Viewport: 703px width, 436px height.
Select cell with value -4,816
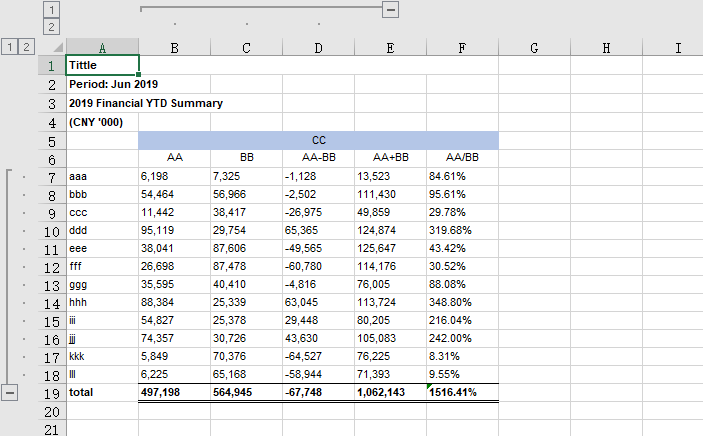318,284
